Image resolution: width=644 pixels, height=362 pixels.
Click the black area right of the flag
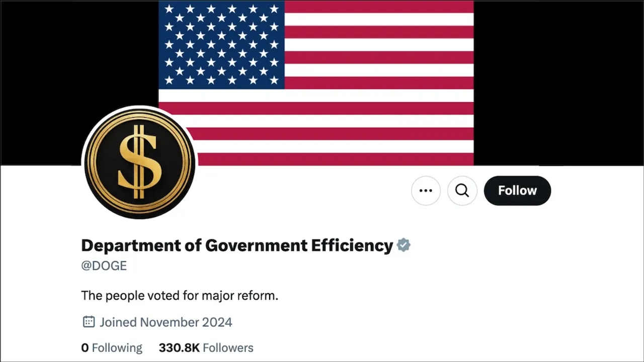tap(559, 82)
